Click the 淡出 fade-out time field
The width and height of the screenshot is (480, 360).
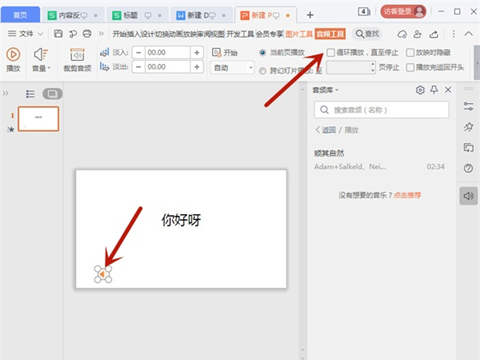[167, 67]
